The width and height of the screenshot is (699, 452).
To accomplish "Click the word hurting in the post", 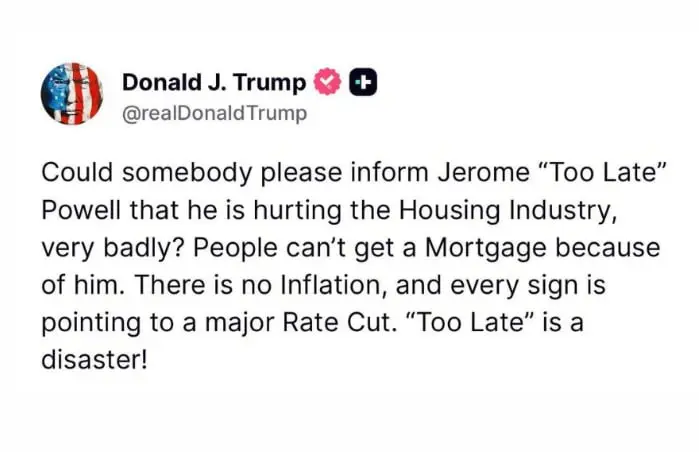I will 298,211.
